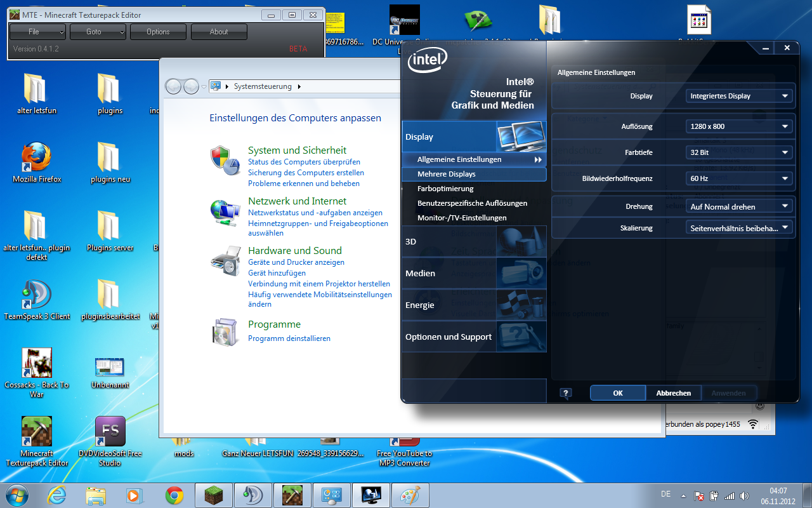This screenshot has width=812, height=508.
Task: Launch TeamSpeak 3 Client desktop icon
Action: coord(37,298)
